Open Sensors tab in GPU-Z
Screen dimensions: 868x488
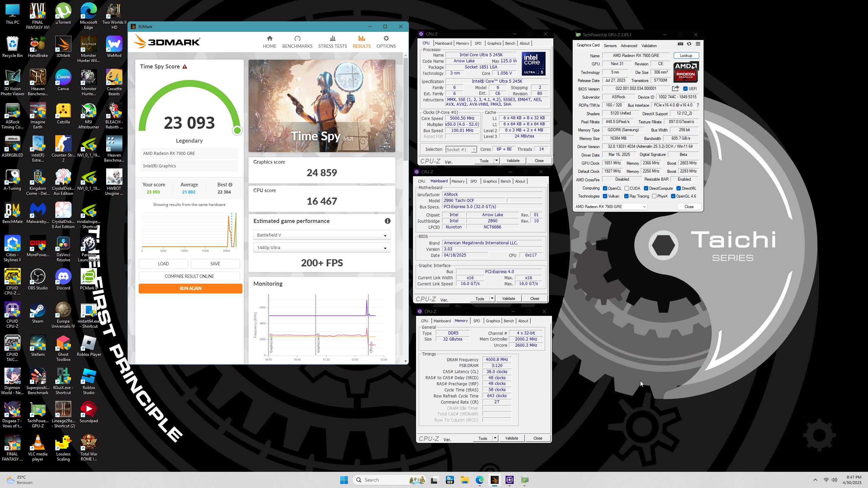click(x=610, y=45)
